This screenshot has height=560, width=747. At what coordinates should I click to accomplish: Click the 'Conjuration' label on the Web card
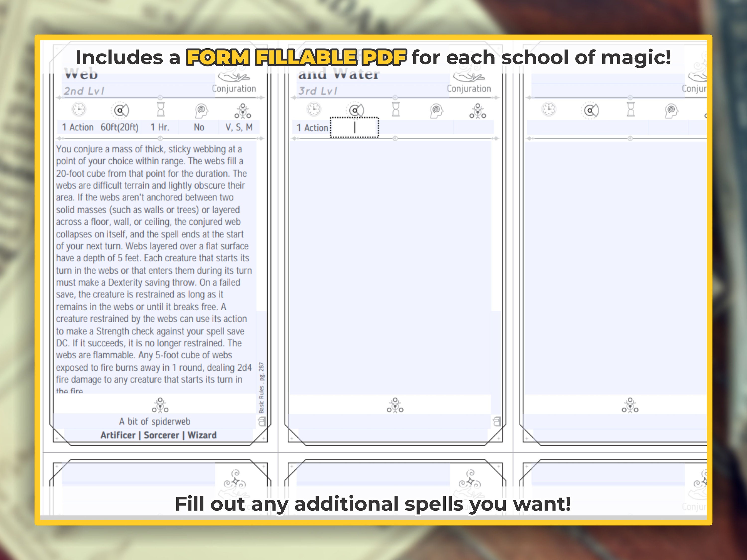[234, 89]
